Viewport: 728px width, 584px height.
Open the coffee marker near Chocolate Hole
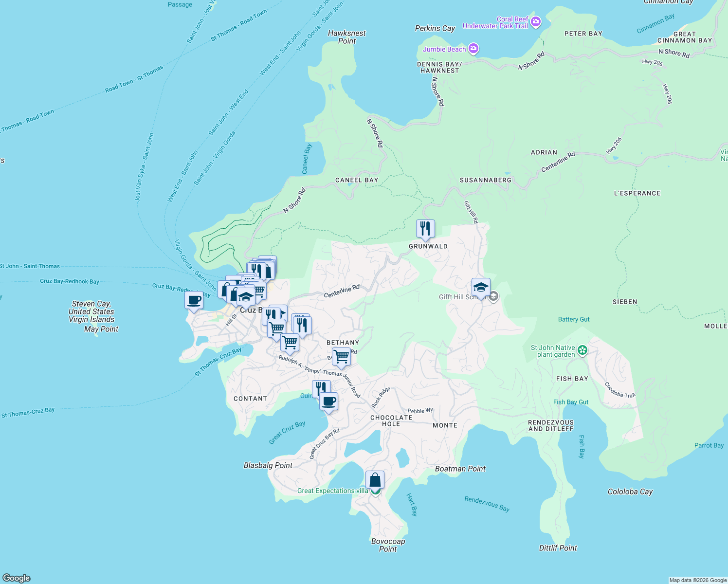[330, 401]
